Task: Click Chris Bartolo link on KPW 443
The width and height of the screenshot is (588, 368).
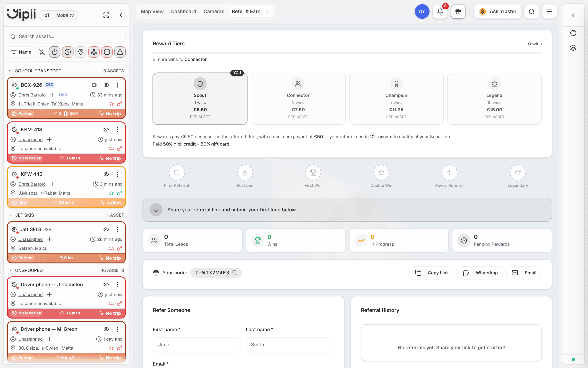Action: [32, 184]
